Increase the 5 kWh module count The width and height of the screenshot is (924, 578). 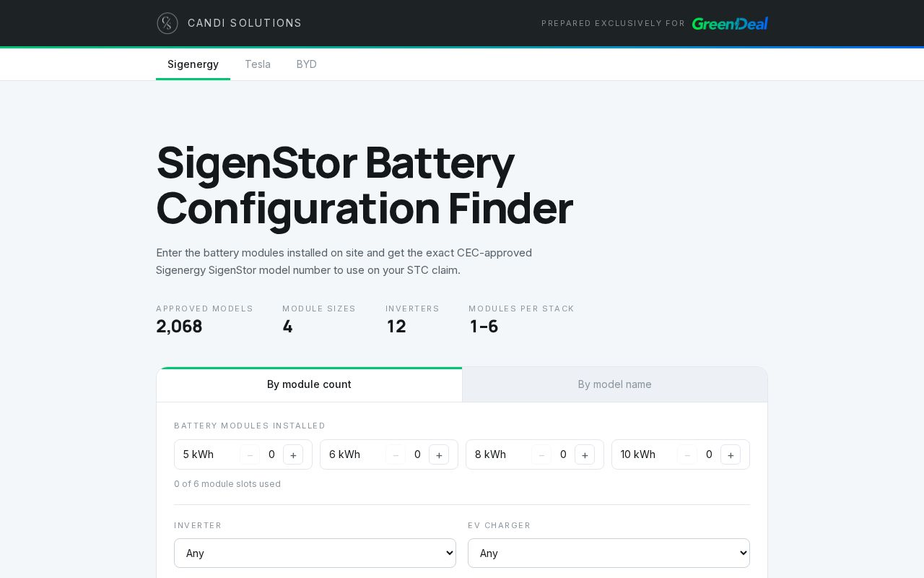point(293,454)
